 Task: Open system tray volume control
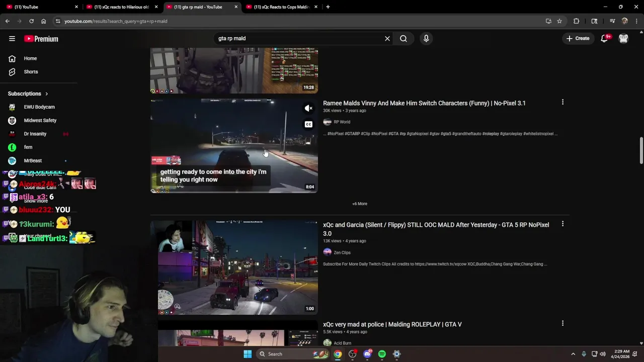tap(603, 354)
